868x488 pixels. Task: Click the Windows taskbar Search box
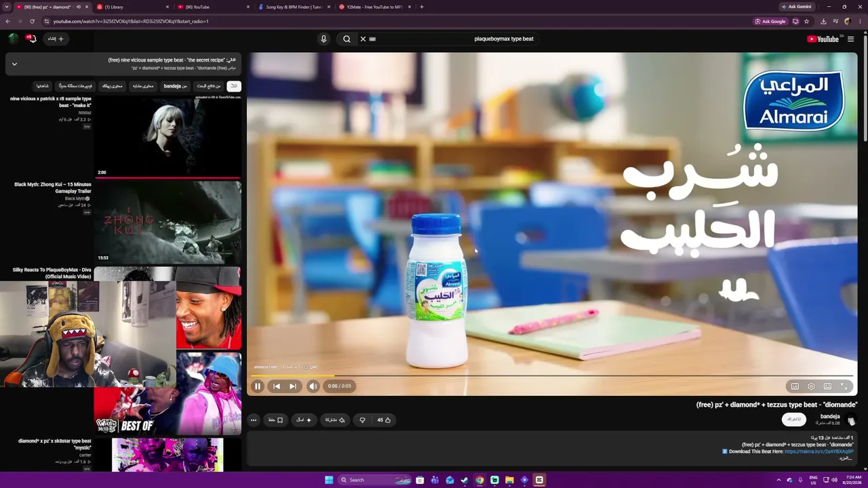coord(374,480)
